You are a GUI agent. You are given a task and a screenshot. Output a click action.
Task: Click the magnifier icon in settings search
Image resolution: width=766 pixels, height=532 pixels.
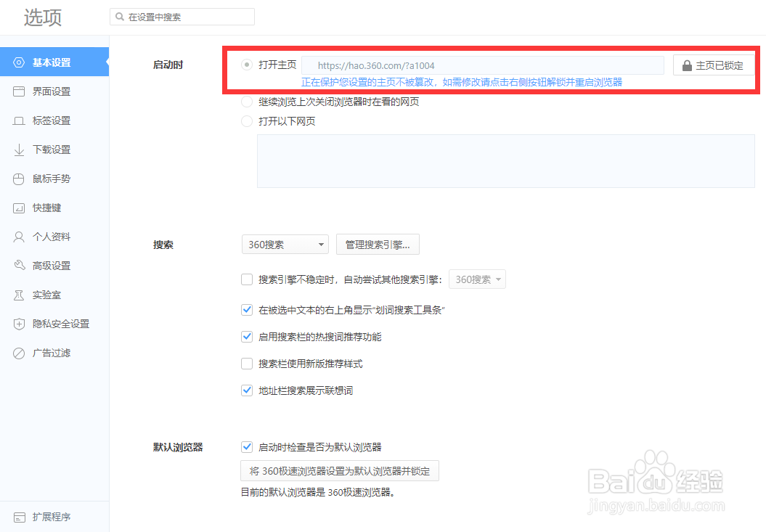pos(120,17)
